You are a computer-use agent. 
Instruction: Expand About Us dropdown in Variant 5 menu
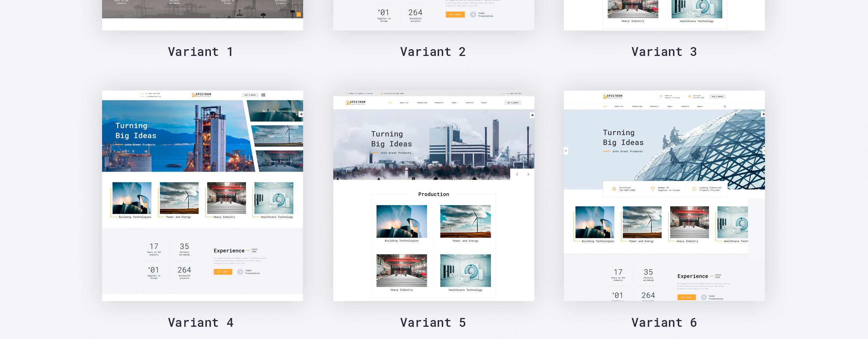pyautogui.click(x=404, y=103)
